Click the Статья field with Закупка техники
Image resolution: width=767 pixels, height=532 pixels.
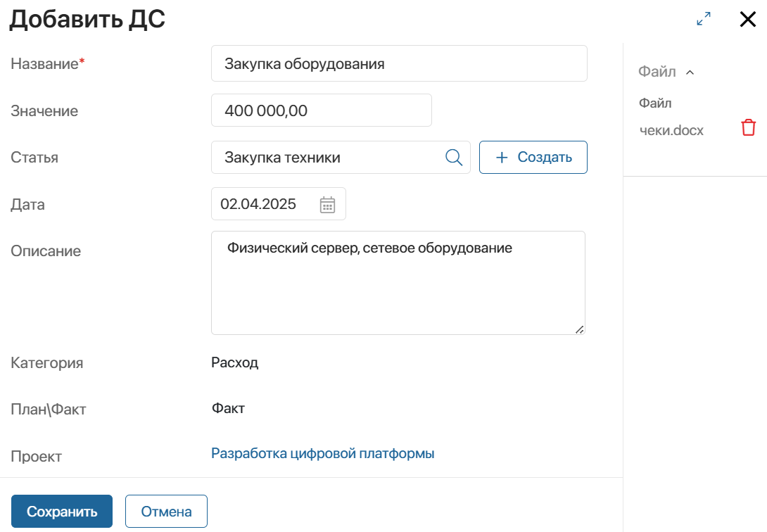pos(331,157)
